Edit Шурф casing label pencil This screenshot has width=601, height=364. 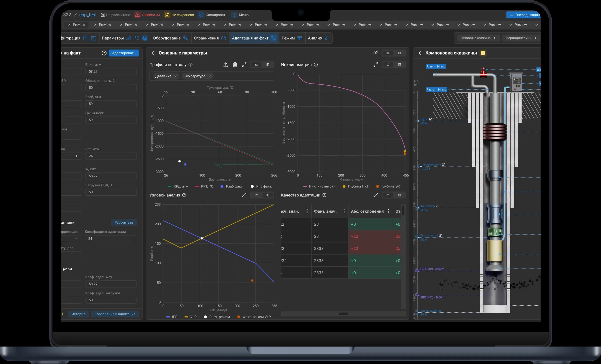431,119
